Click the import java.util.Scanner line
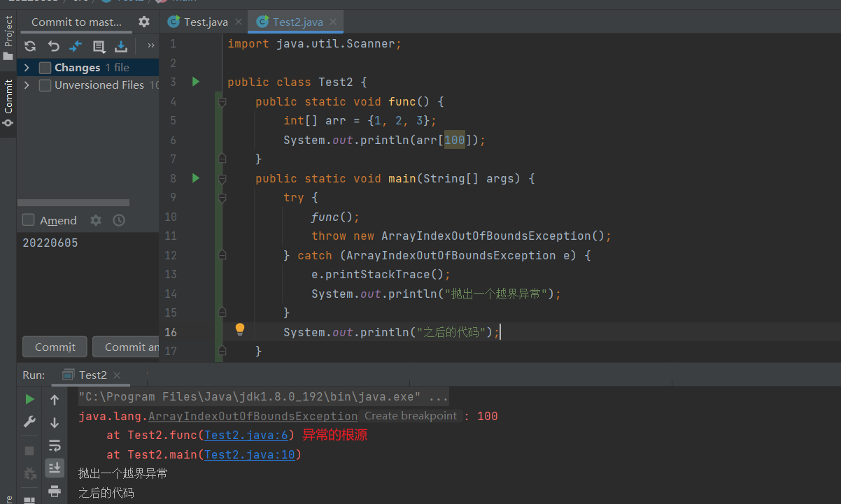 tap(315, 43)
